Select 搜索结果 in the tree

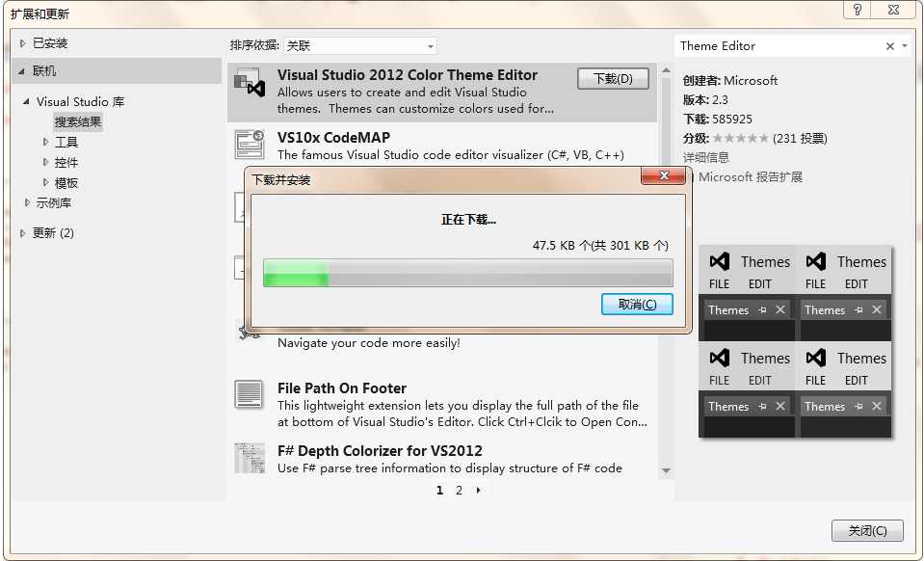click(x=78, y=122)
